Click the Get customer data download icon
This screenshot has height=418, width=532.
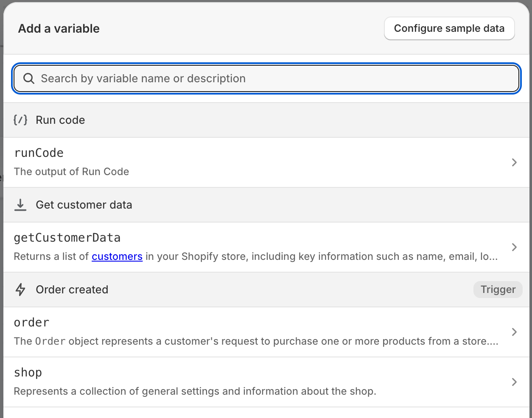pos(20,205)
